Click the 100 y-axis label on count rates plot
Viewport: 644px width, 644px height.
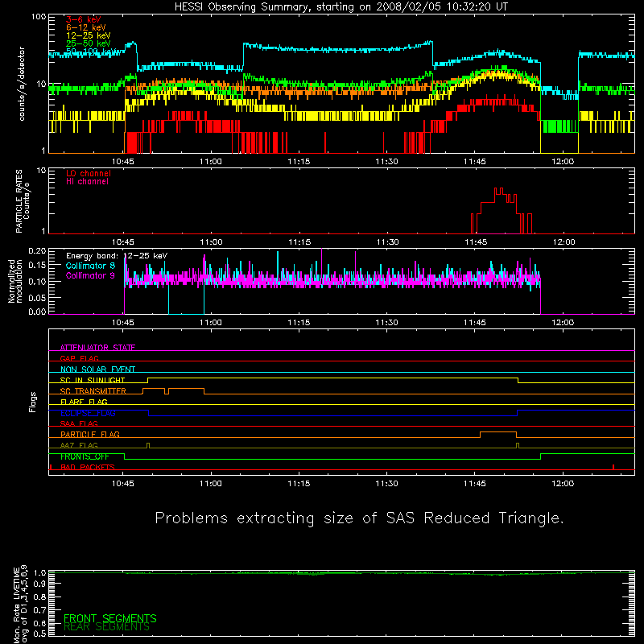coord(39,17)
